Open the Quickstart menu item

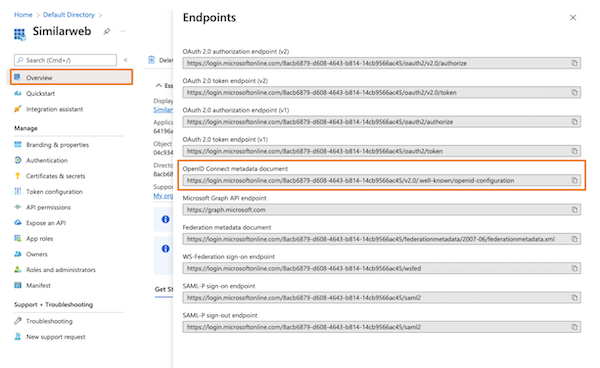pyautogui.click(x=40, y=93)
